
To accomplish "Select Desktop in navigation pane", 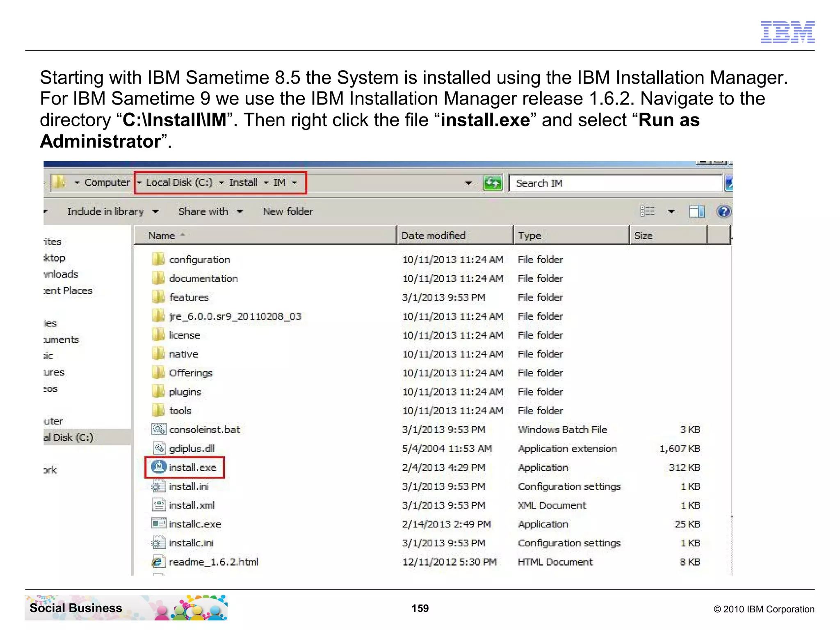I will (x=55, y=258).
